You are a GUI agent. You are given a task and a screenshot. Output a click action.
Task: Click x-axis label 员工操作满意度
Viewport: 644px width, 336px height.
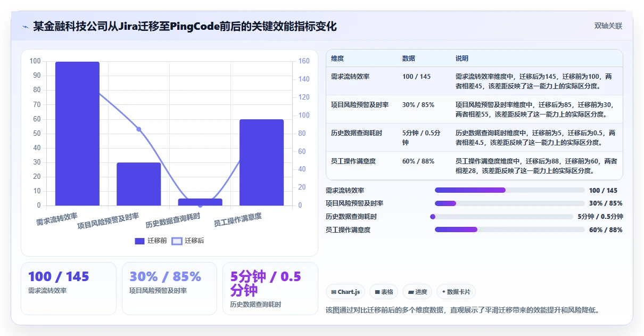(x=238, y=220)
